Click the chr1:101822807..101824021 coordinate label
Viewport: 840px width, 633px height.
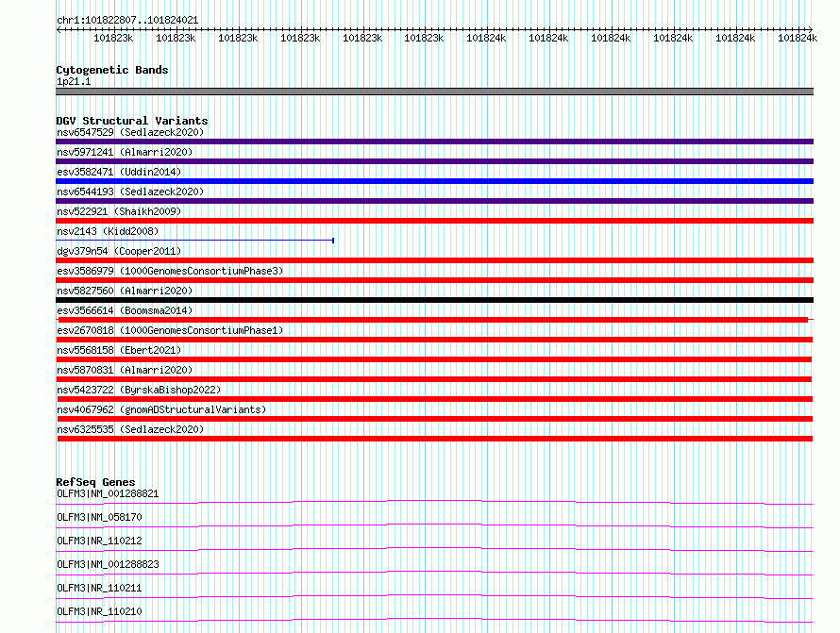coord(127,21)
